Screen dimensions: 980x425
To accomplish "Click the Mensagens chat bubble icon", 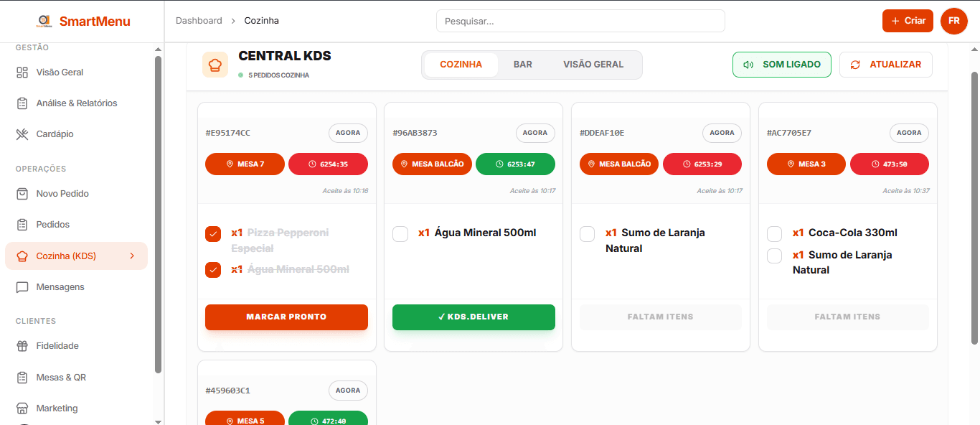I will tap(22, 287).
